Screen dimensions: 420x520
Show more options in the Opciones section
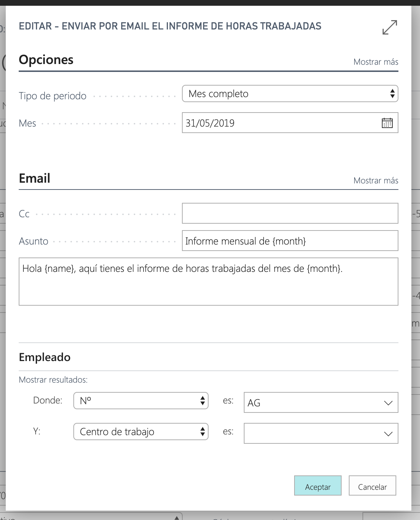[x=375, y=62]
